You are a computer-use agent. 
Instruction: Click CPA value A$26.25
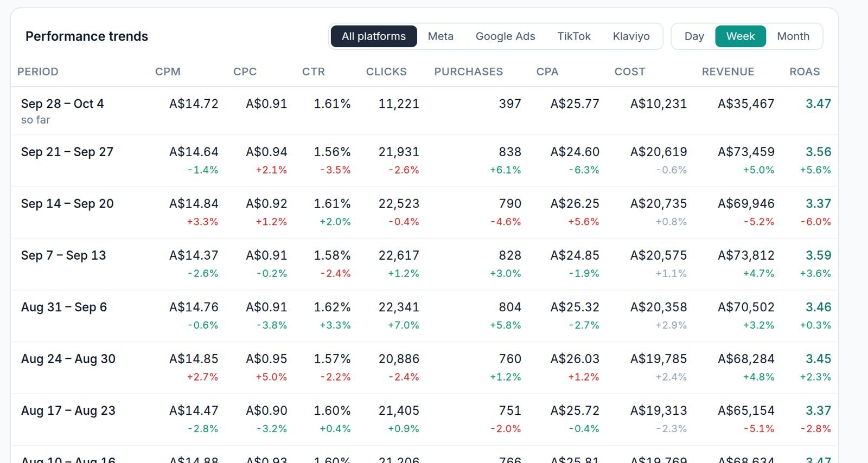pyautogui.click(x=575, y=203)
